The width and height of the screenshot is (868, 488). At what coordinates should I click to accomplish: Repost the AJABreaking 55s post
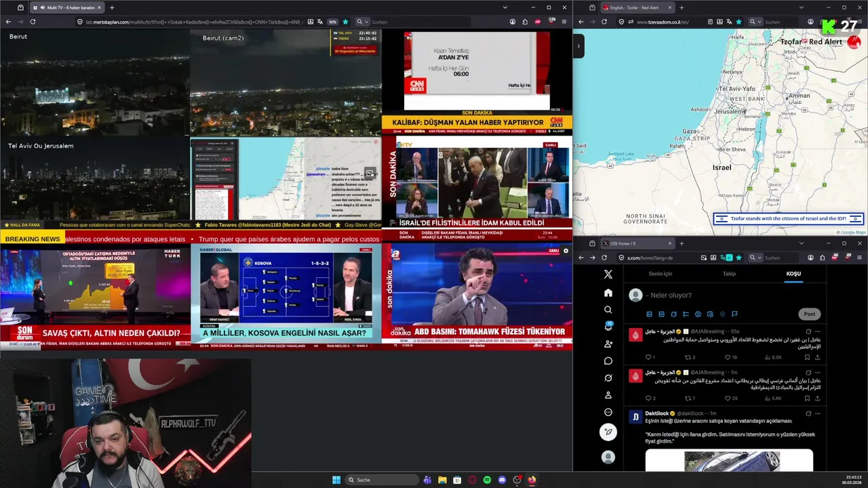click(690, 357)
